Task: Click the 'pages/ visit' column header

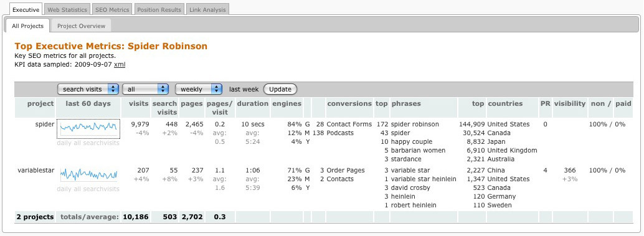Action: click(x=220, y=108)
